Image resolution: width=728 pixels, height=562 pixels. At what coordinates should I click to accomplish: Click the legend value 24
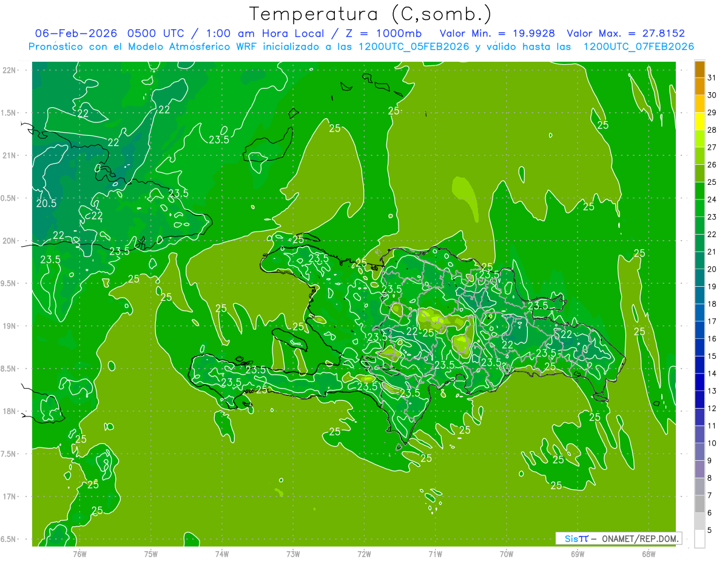(712, 199)
